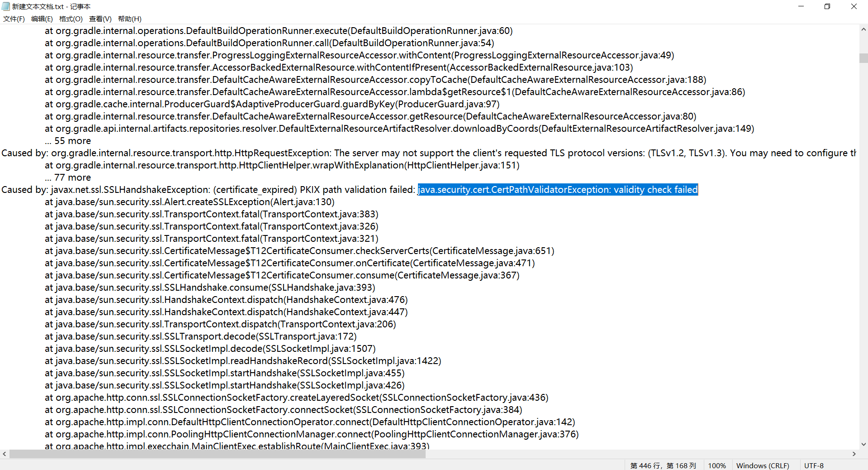
Task: Click the downloadByCoords stack trace line
Action: pyautogui.click(x=399, y=129)
